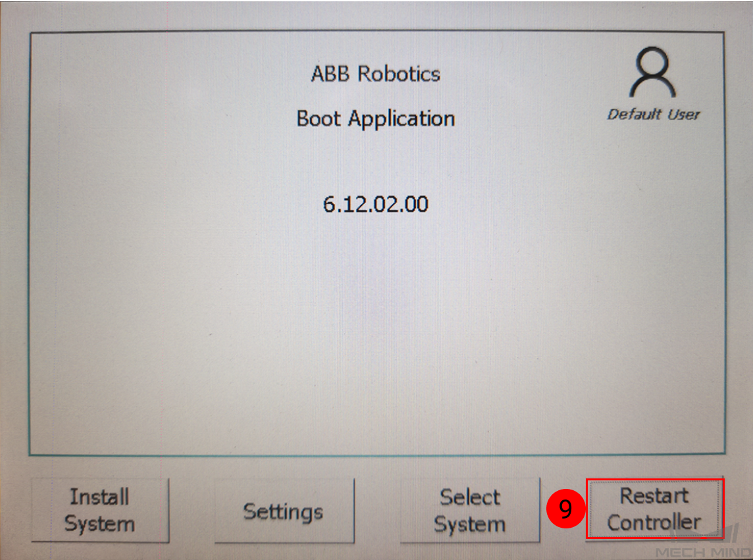Click the 'Boot Application' heading

[x=376, y=118]
